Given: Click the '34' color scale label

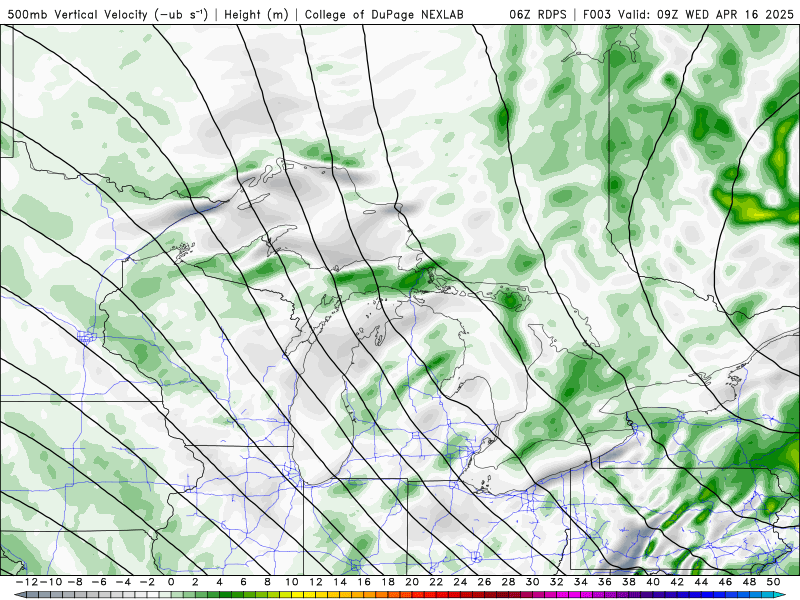Looking at the screenshot, I should tap(581, 582).
